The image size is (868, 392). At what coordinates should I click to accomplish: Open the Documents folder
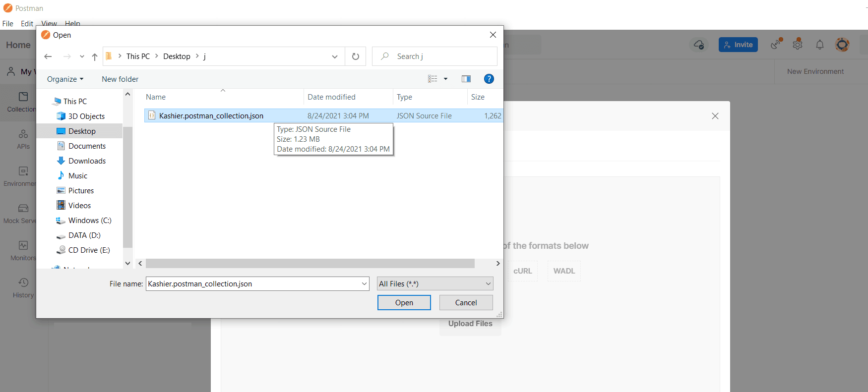tap(87, 146)
